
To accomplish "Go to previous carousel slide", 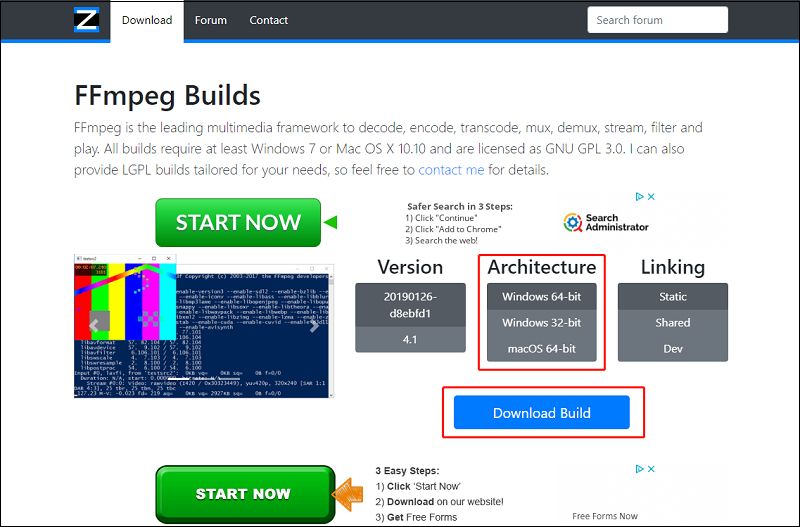I will pos(94,325).
